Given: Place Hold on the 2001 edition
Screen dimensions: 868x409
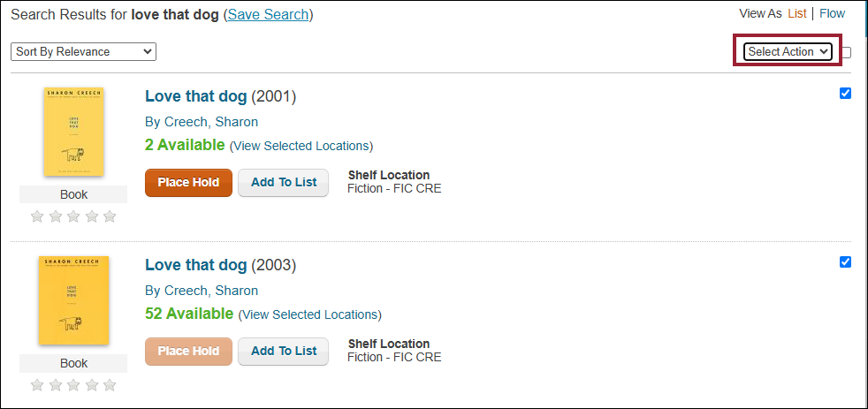Looking at the screenshot, I should (188, 183).
